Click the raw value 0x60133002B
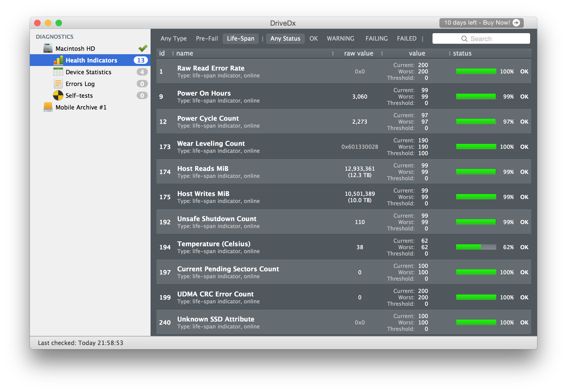 click(x=360, y=147)
